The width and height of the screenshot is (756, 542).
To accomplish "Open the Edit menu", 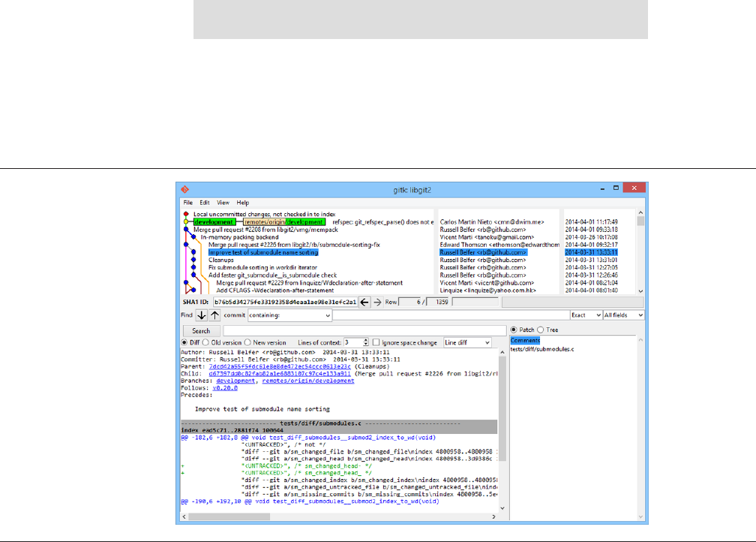I will point(205,203).
